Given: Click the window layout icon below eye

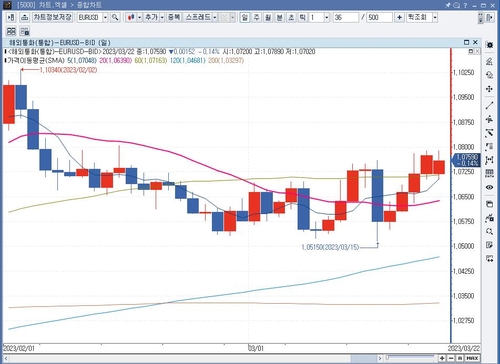Looking at the screenshot, I should click(x=489, y=204).
